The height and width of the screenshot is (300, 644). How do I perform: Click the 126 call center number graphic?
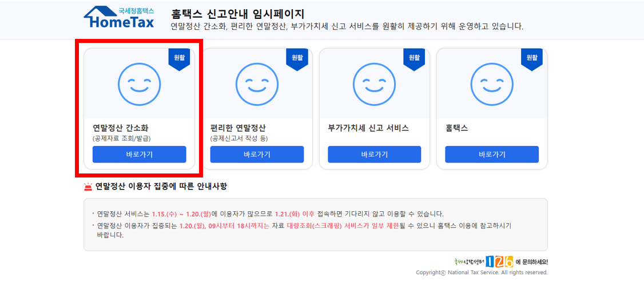tap(499, 262)
